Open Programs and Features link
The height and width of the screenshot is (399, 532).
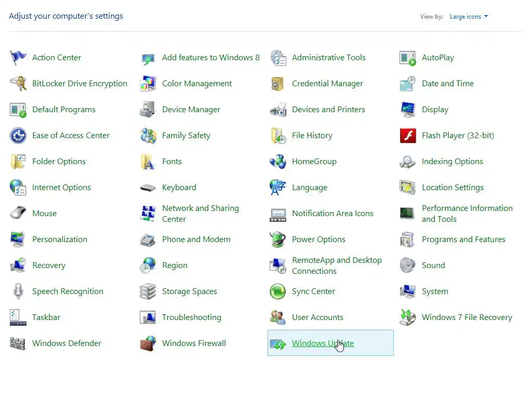[463, 240]
